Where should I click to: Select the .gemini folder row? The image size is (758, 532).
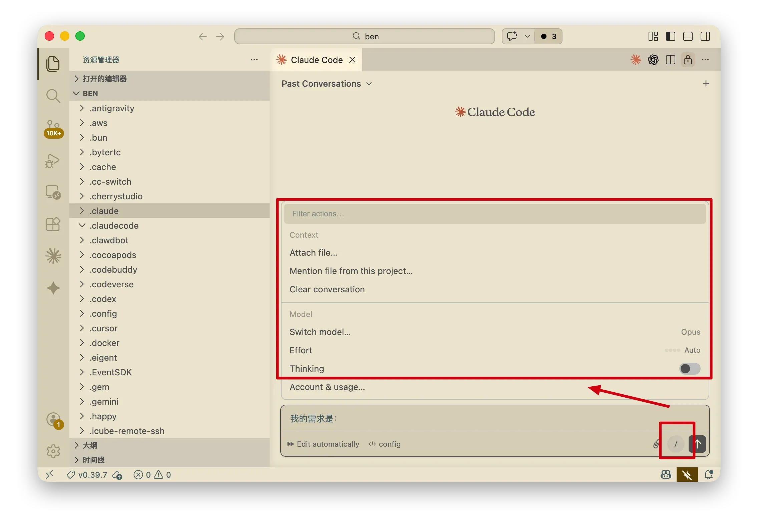[x=169, y=401]
